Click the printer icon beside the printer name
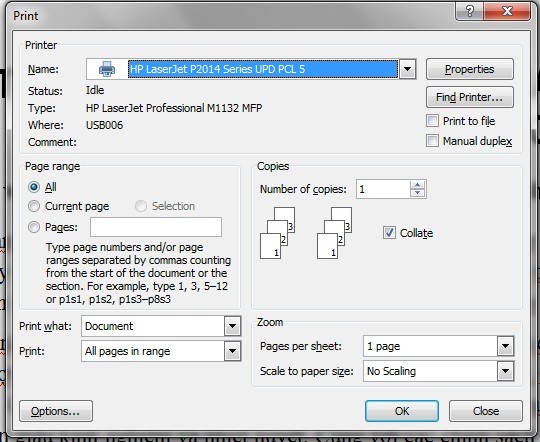This screenshot has width=540, height=442. click(107, 69)
